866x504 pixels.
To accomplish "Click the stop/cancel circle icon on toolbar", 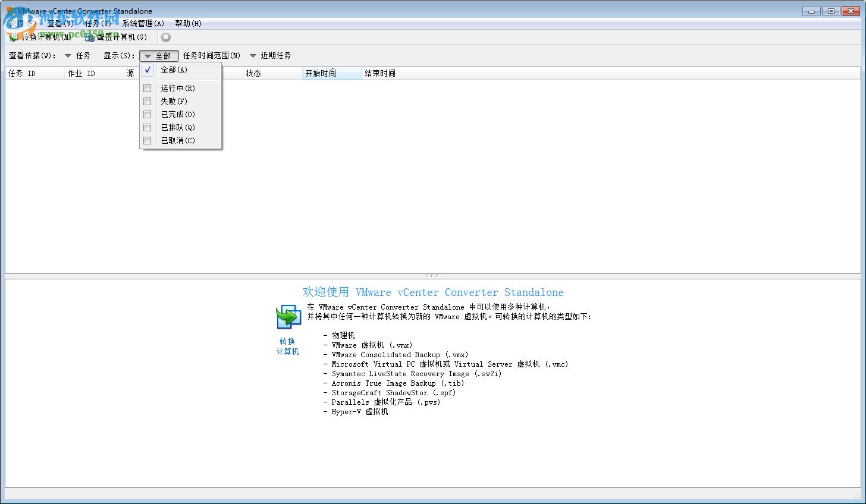I will click(x=165, y=36).
